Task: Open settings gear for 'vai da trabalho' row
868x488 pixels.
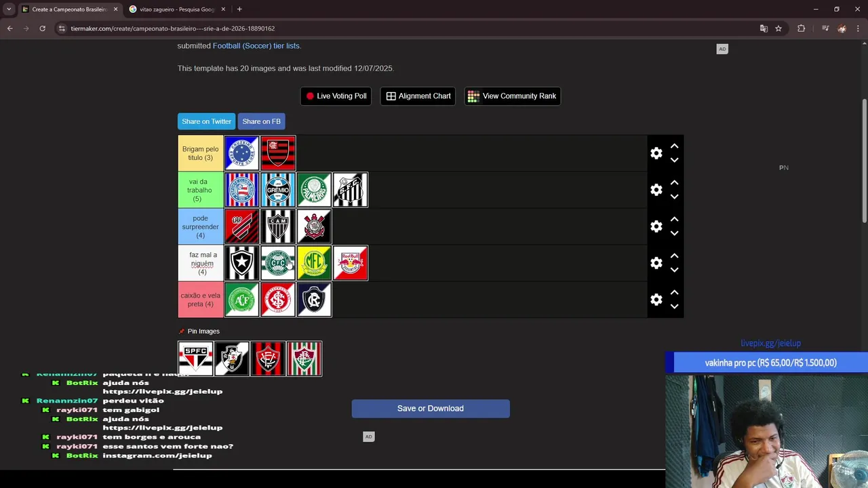Action: [x=656, y=190]
